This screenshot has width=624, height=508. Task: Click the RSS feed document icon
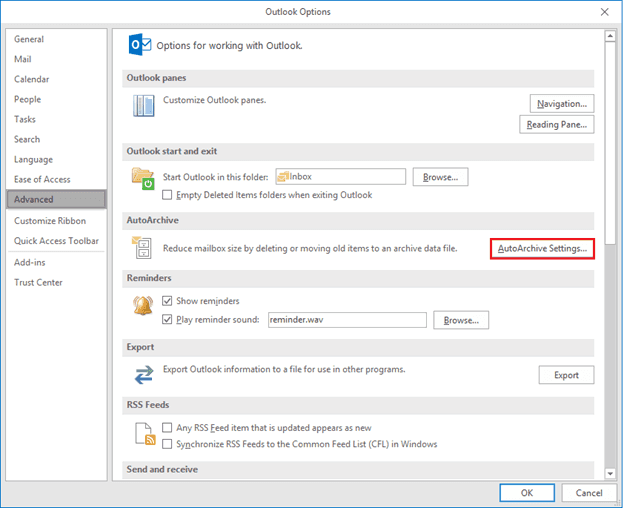coord(145,434)
